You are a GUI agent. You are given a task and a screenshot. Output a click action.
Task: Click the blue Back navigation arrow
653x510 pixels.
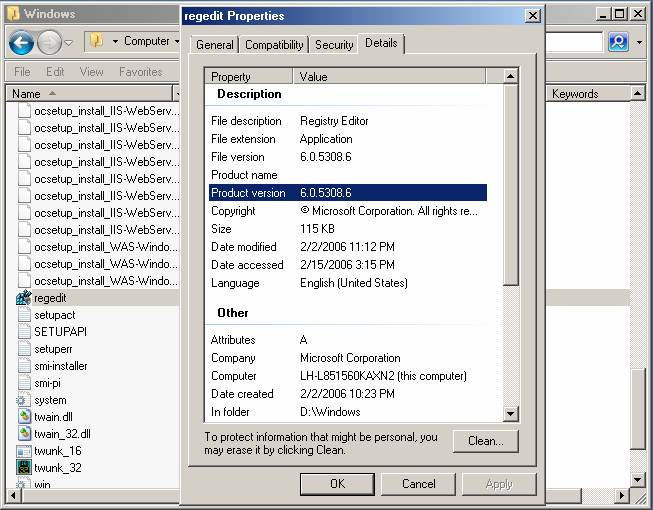click(x=22, y=42)
